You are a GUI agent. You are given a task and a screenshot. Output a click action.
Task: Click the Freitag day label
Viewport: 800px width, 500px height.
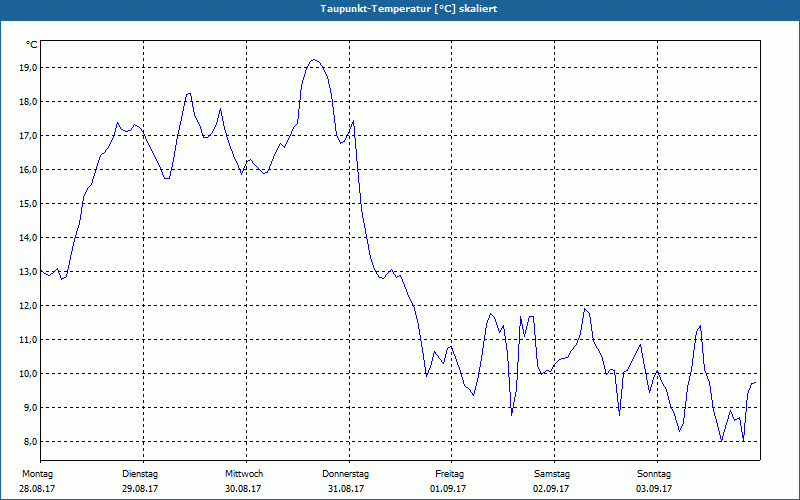pos(449,474)
